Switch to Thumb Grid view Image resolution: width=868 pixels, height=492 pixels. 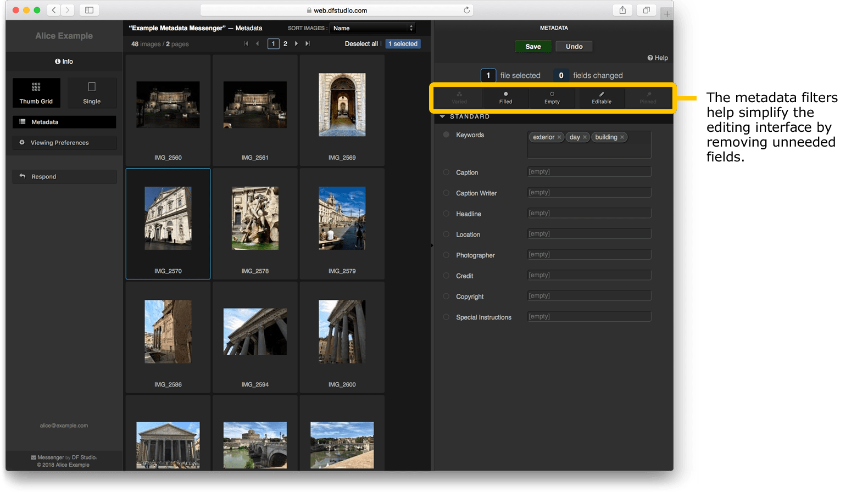[36, 93]
